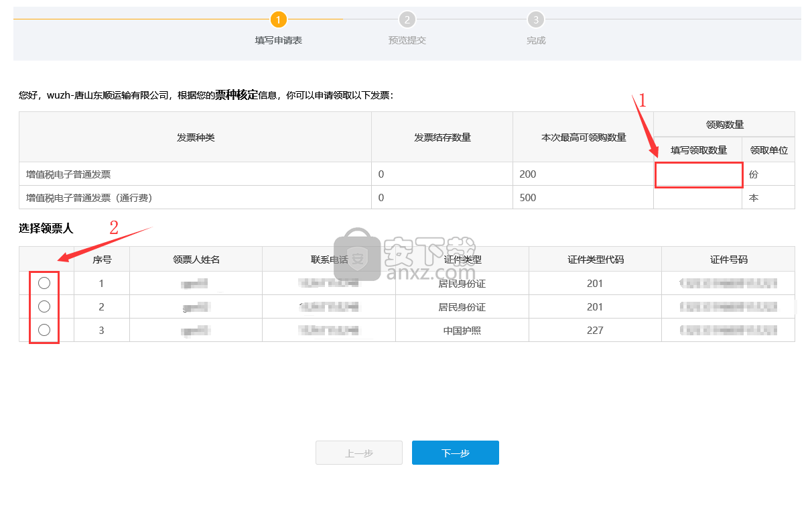Click 居民身份证 in recipient row 1
The width and height of the screenshot is (812, 511).
click(462, 284)
